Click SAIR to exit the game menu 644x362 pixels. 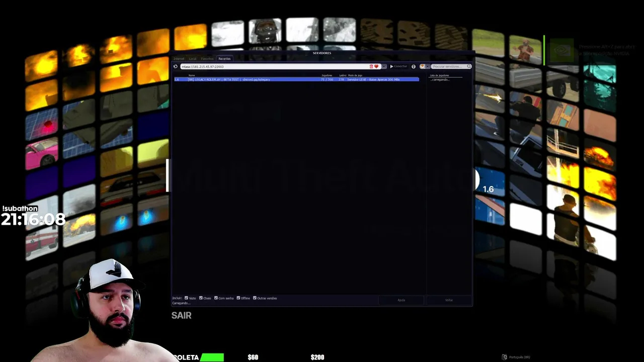(181, 316)
